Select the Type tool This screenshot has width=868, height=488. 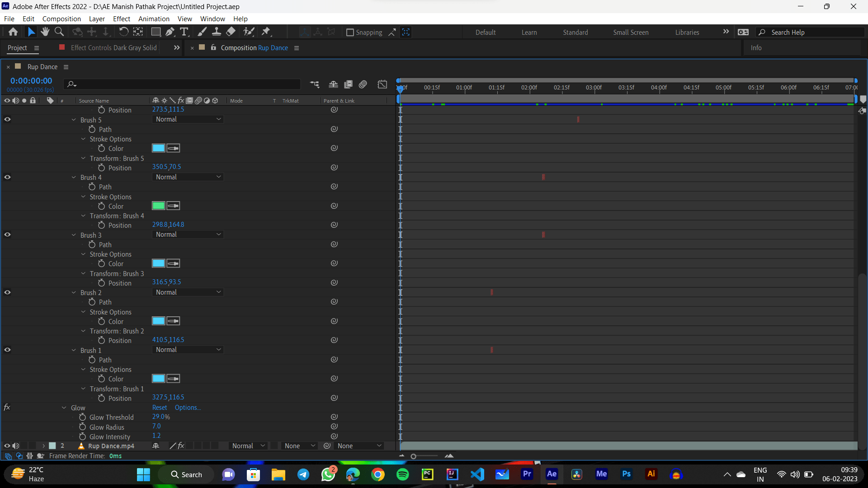point(184,32)
